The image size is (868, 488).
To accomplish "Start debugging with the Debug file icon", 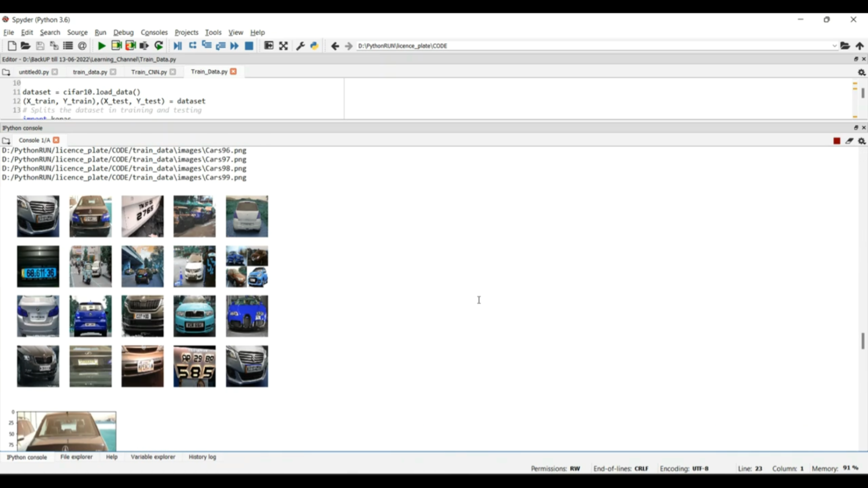I will coord(178,46).
